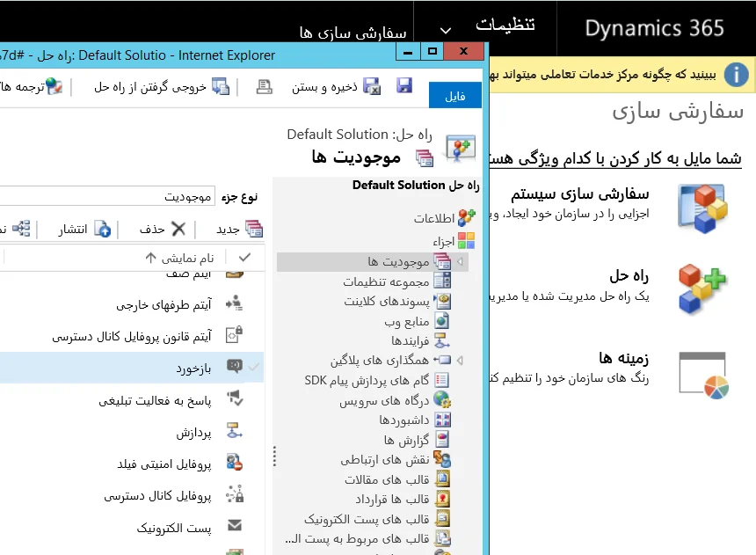Image resolution: width=756 pixels, height=555 pixels.
Task: Open the زمینه ها link
Action: coord(623,358)
